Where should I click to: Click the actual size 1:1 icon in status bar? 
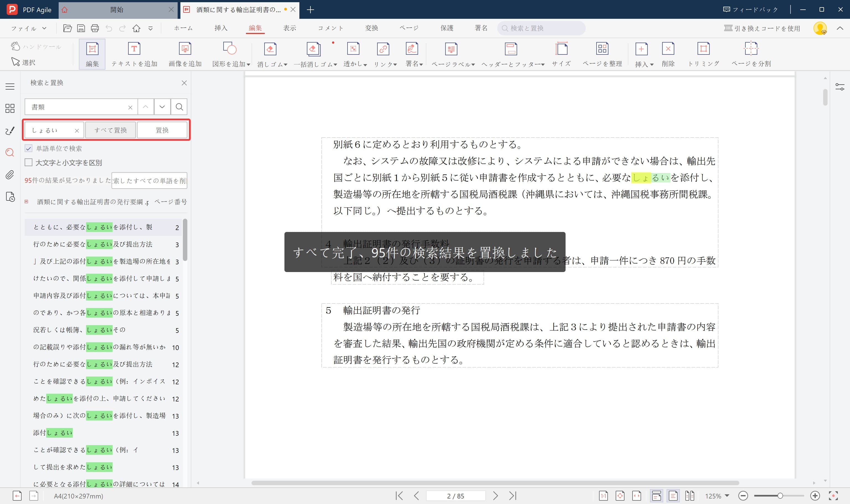603,496
